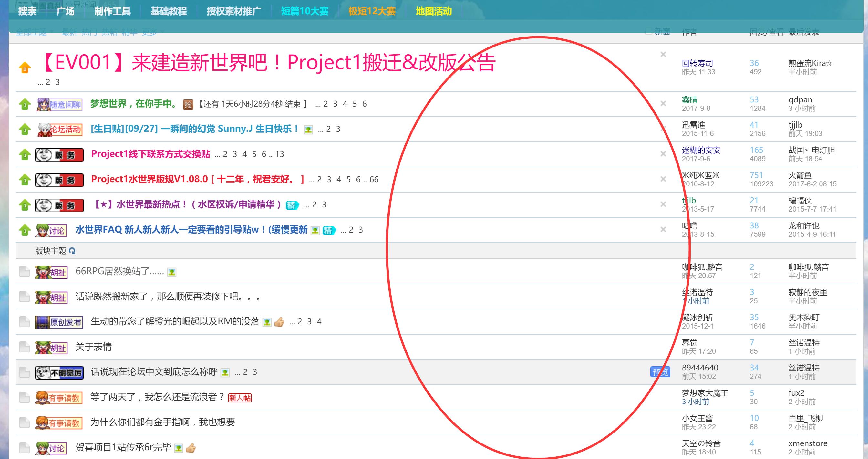Sort by 最后发表 column header

point(804,32)
